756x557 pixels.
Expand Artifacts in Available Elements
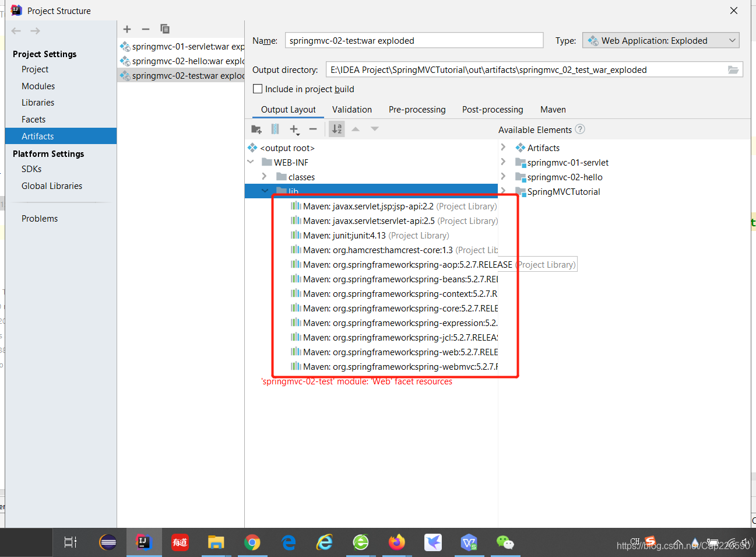point(503,148)
